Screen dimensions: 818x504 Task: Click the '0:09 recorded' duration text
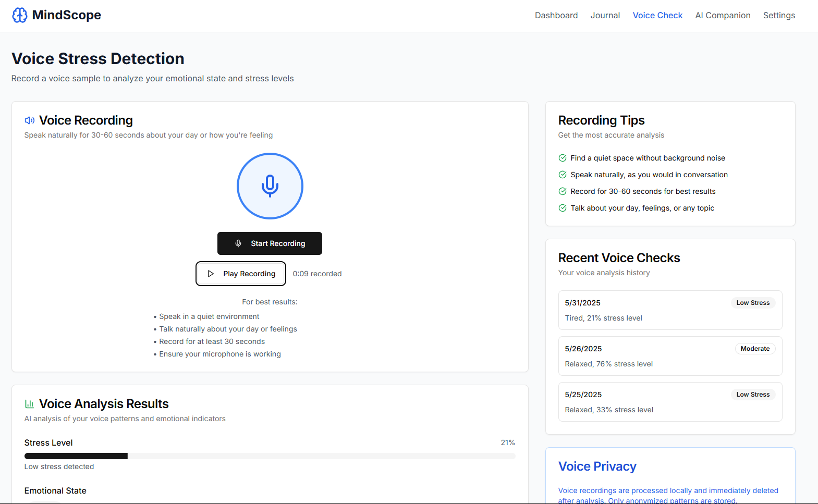pyautogui.click(x=317, y=274)
